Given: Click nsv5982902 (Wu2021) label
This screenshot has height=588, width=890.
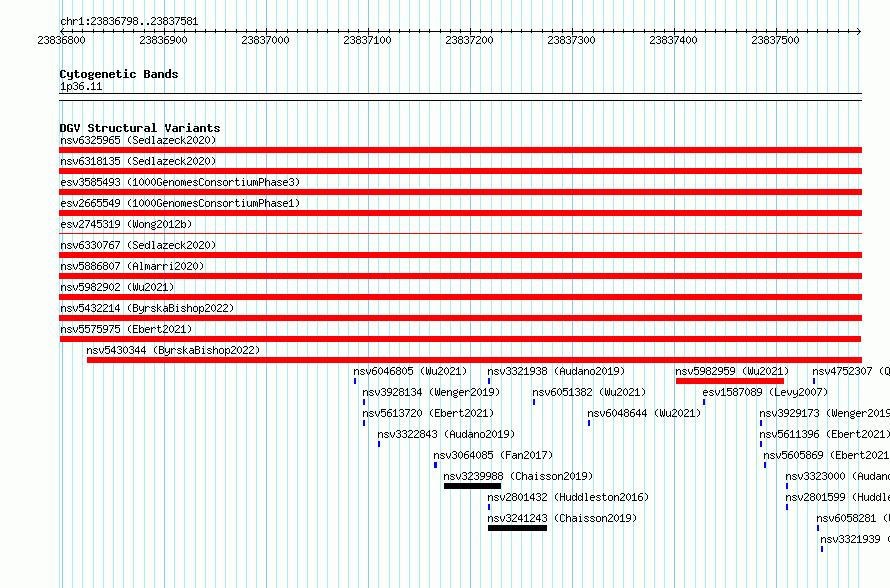Looking at the screenshot, I should (117, 287).
